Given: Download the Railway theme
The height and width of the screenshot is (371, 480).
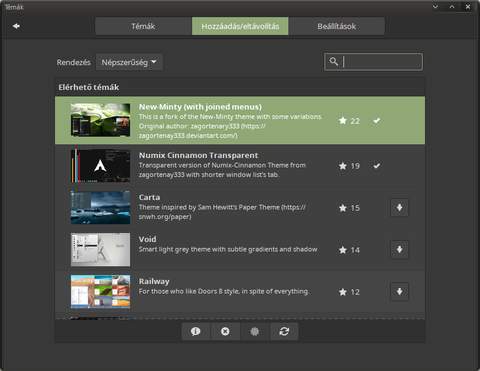Looking at the screenshot, I should point(399,291).
